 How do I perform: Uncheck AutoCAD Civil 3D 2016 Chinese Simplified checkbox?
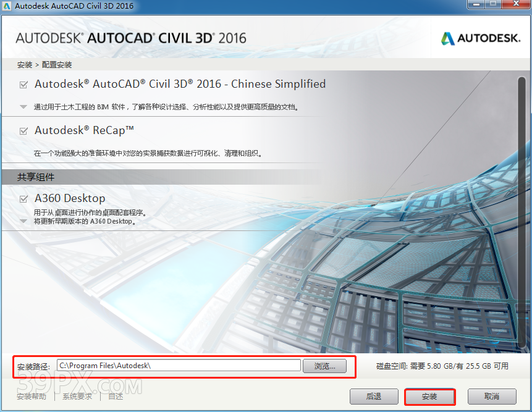point(23,85)
